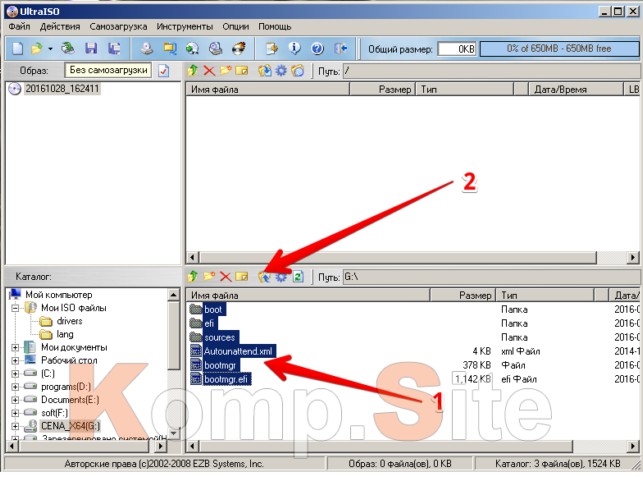Click the folder-with-clock icon in image toolbar

298,71
